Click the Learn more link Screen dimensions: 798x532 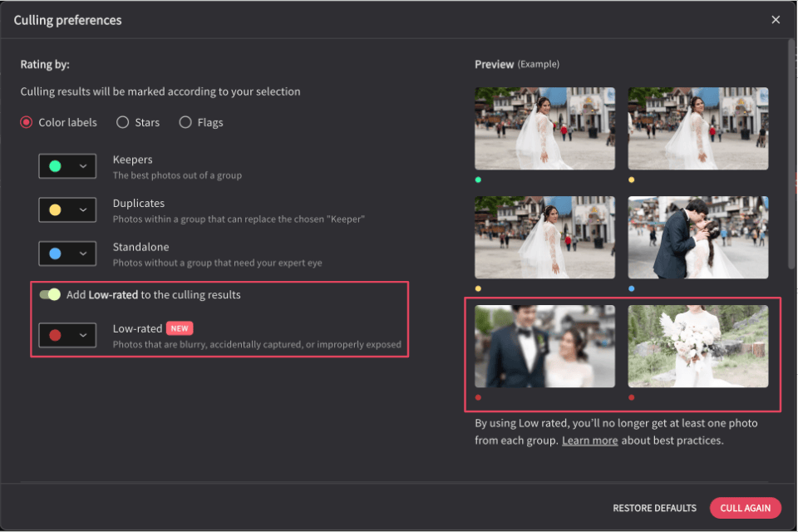[x=589, y=441]
